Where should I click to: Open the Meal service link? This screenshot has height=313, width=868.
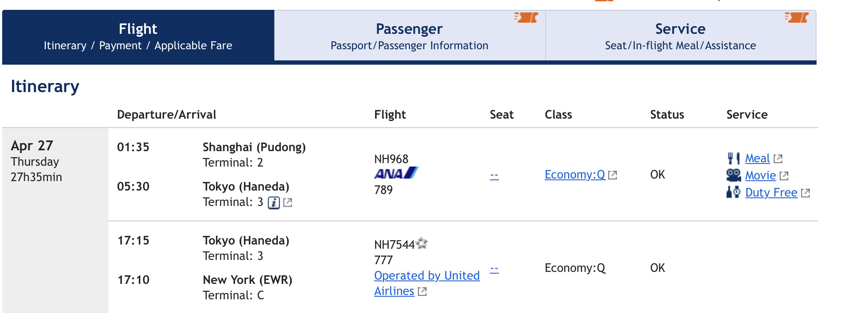(x=757, y=158)
